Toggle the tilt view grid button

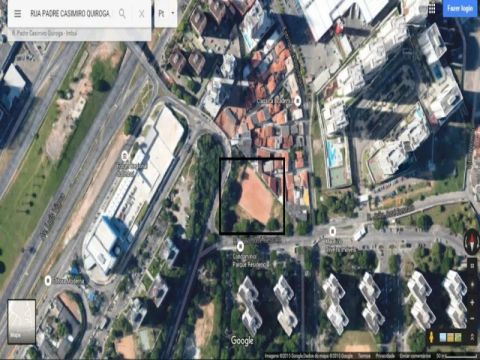472,266
